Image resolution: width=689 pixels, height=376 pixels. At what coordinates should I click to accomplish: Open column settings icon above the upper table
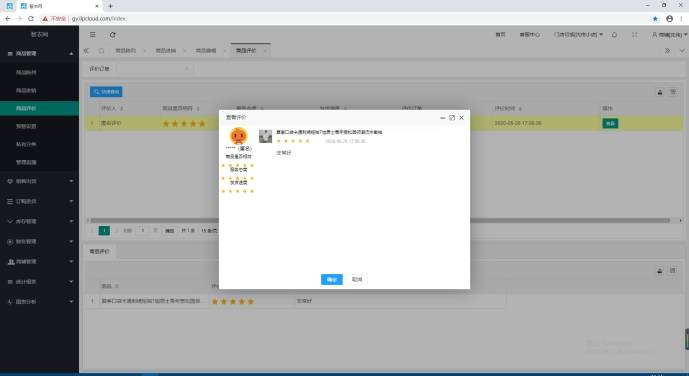[673, 92]
